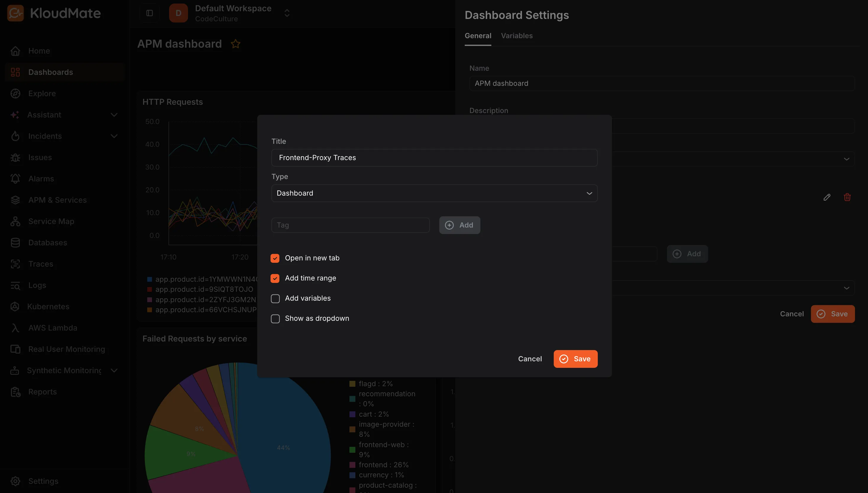Open the Kubernetes icon in sidebar
This screenshot has height=493, width=868.
15,307
